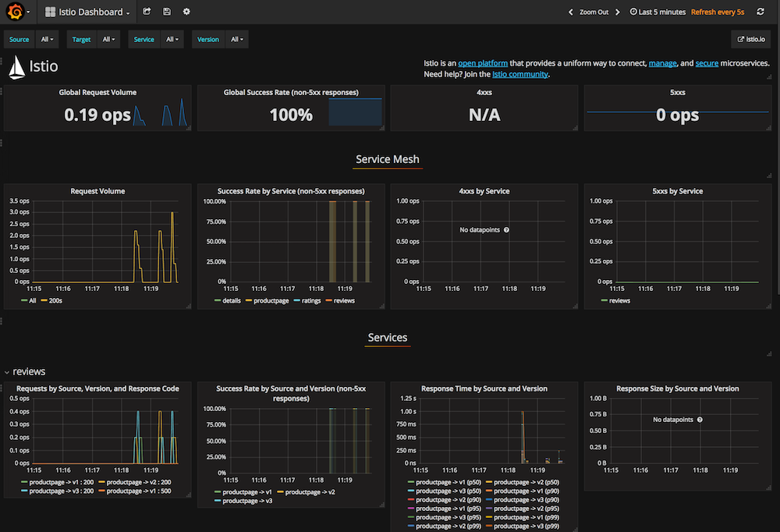Open dashboard settings gear icon

pyautogui.click(x=186, y=12)
